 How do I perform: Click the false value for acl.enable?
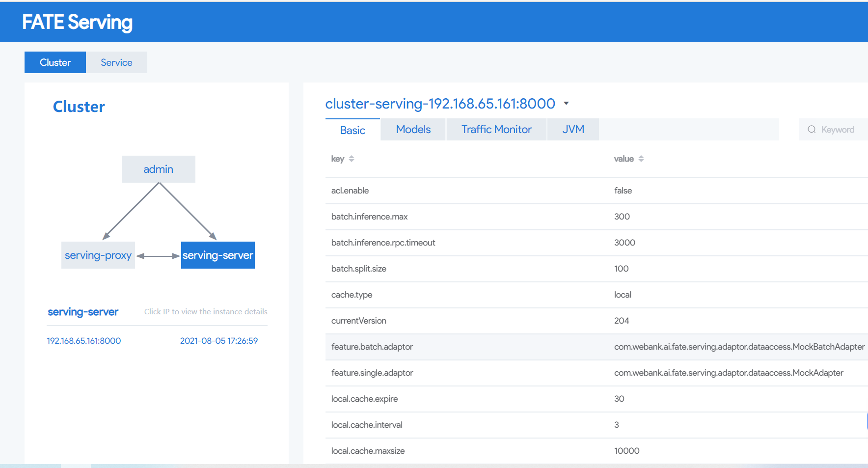[x=623, y=191]
